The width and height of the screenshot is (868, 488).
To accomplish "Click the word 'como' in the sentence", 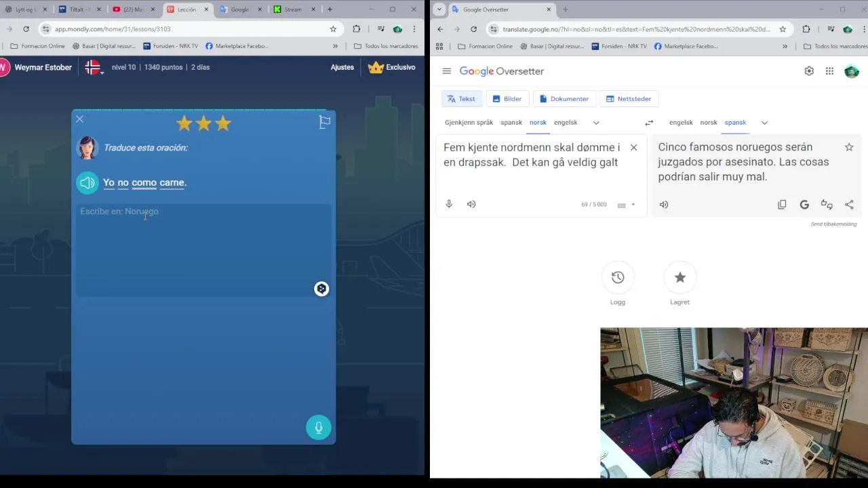I will tap(144, 182).
